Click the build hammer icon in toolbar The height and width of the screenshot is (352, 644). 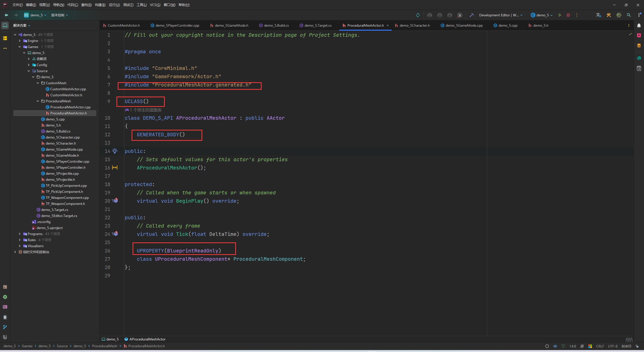[471, 15]
